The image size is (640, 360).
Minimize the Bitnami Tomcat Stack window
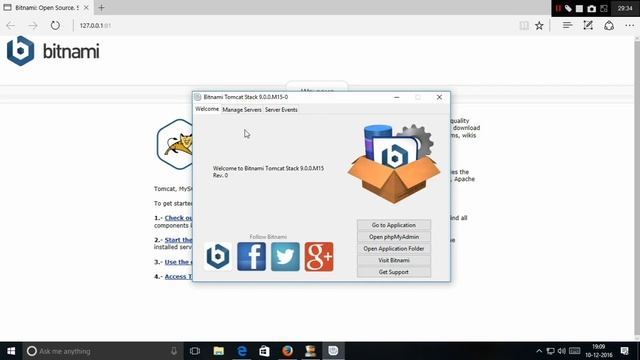(397, 97)
